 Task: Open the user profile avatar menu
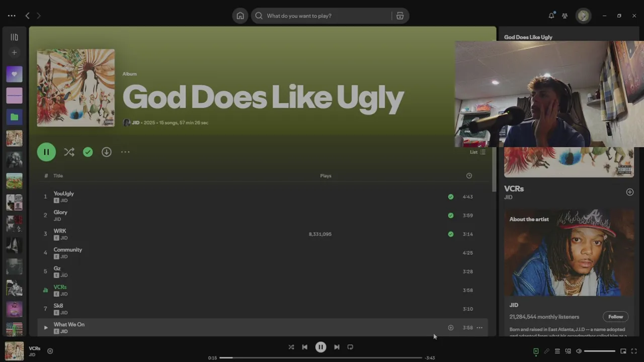point(583,16)
